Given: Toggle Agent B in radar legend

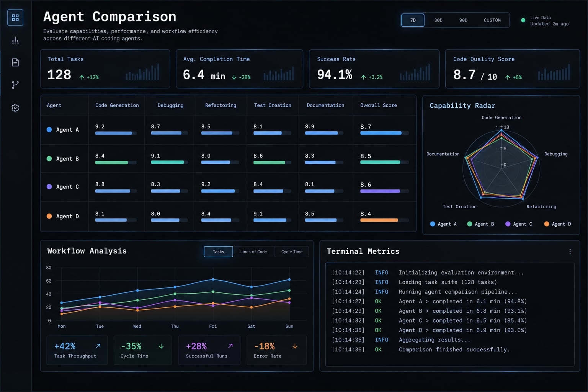Looking at the screenshot, I should (480, 224).
